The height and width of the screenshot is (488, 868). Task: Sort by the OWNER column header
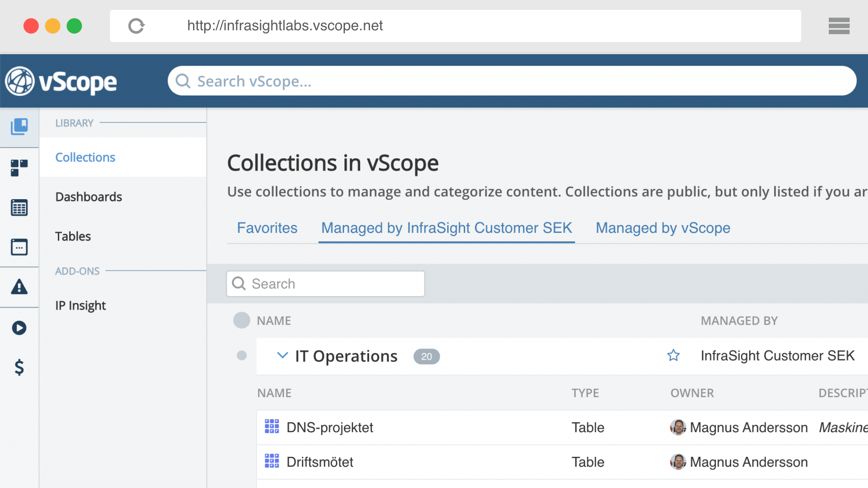(692, 393)
